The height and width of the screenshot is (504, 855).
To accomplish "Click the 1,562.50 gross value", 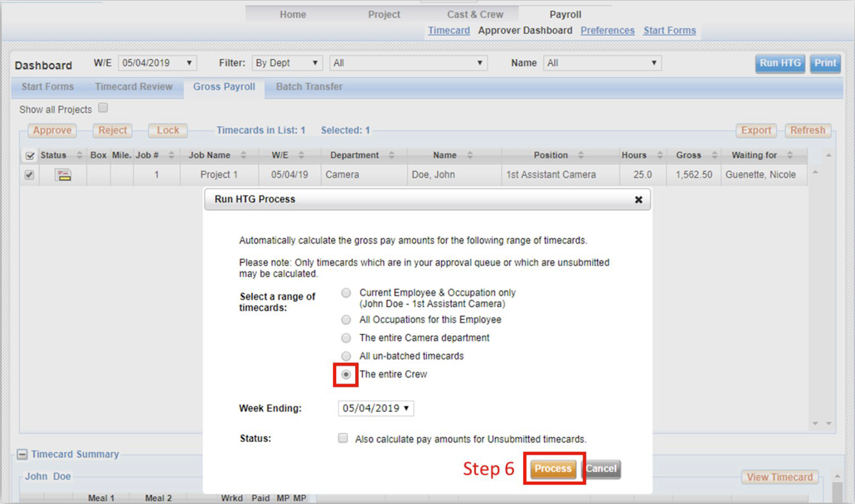I will point(693,175).
